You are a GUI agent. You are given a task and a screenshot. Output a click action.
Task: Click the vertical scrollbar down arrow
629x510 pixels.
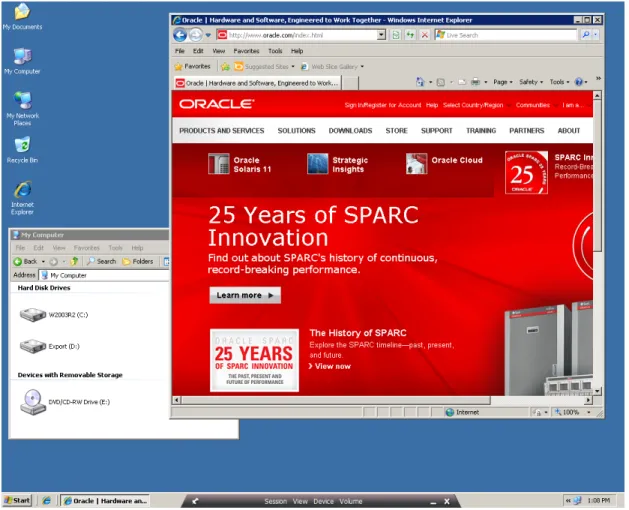click(x=597, y=391)
